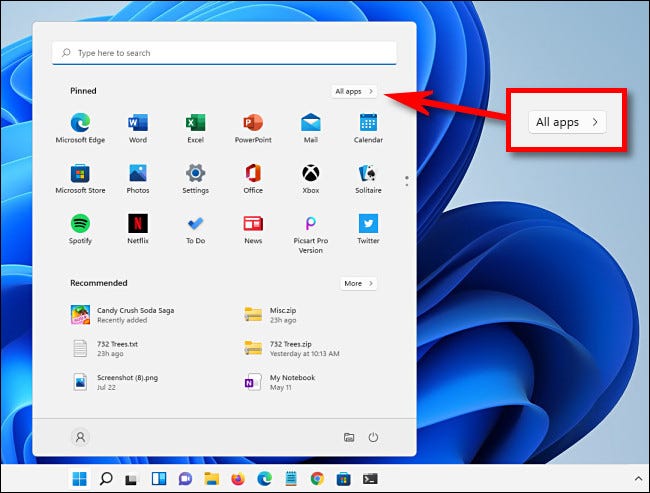Open the Office app
The image size is (650, 493).
point(253,178)
